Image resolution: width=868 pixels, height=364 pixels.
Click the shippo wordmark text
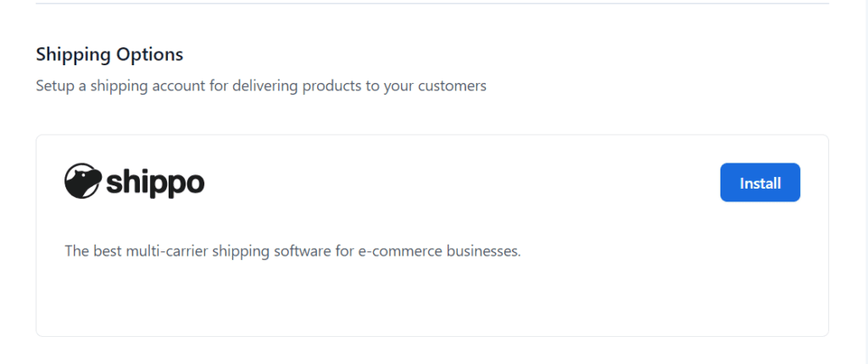click(155, 182)
